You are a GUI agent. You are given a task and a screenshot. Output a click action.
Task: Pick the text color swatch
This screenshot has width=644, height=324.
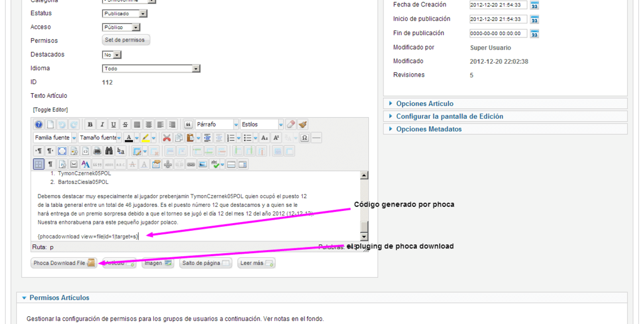[129, 138]
